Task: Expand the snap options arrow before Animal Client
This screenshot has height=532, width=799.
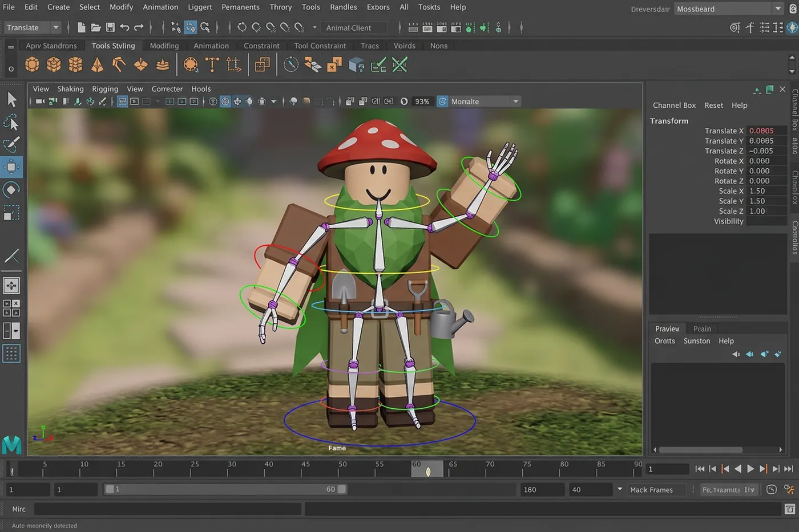Action: pos(314,27)
